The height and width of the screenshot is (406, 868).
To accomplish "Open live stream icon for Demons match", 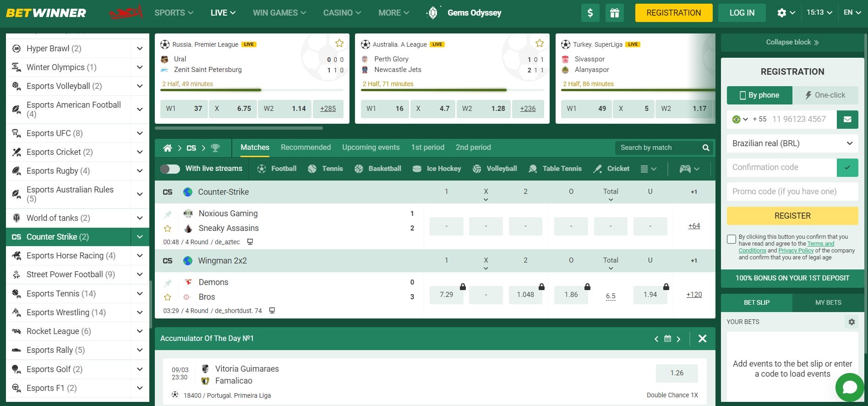I will pos(272,310).
